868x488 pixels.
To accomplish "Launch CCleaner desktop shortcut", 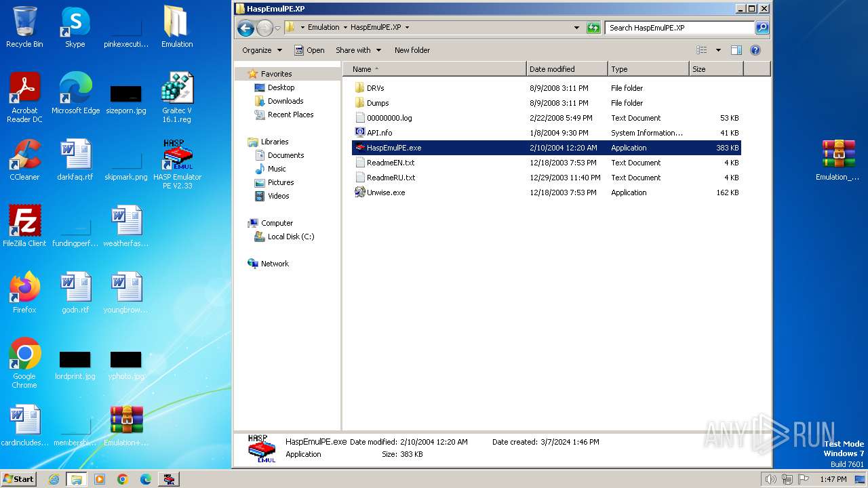I will coord(24,160).
